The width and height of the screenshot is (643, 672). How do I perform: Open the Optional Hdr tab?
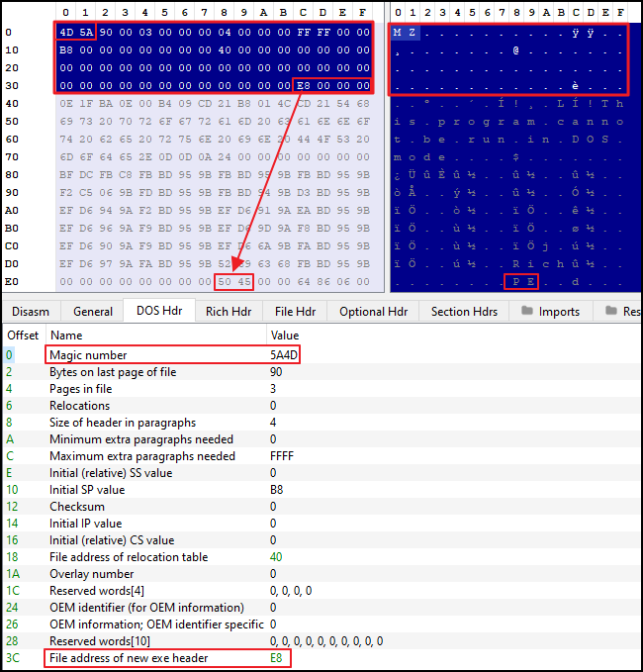(x=373, y=312)
